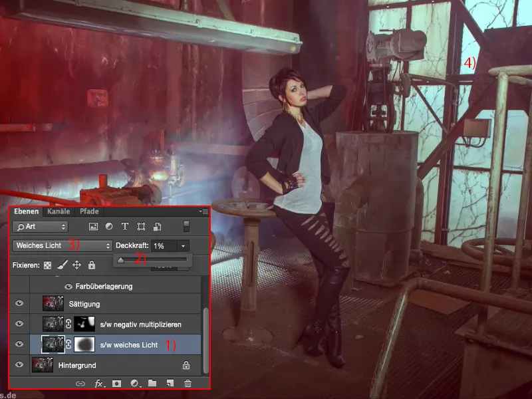Switch to the Ebenen tab
This screenshot has height=399, width=532.
click(x=26, y=211)
